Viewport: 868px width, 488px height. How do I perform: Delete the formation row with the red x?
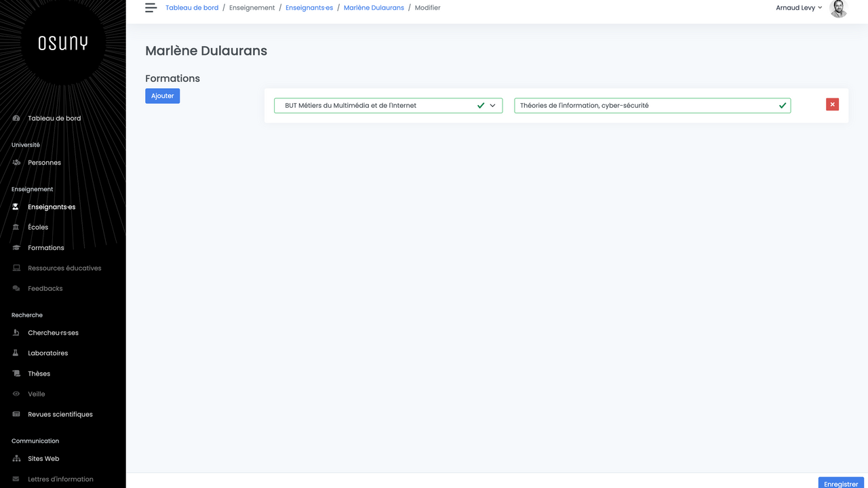pyautogui.click(x=832, y=104)
